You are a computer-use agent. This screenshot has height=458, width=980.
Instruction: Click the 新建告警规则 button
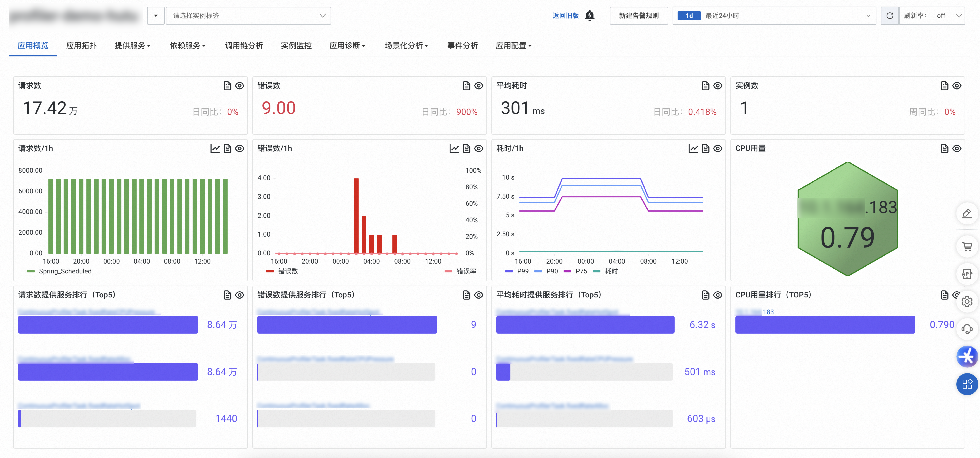tap(639, 16)
